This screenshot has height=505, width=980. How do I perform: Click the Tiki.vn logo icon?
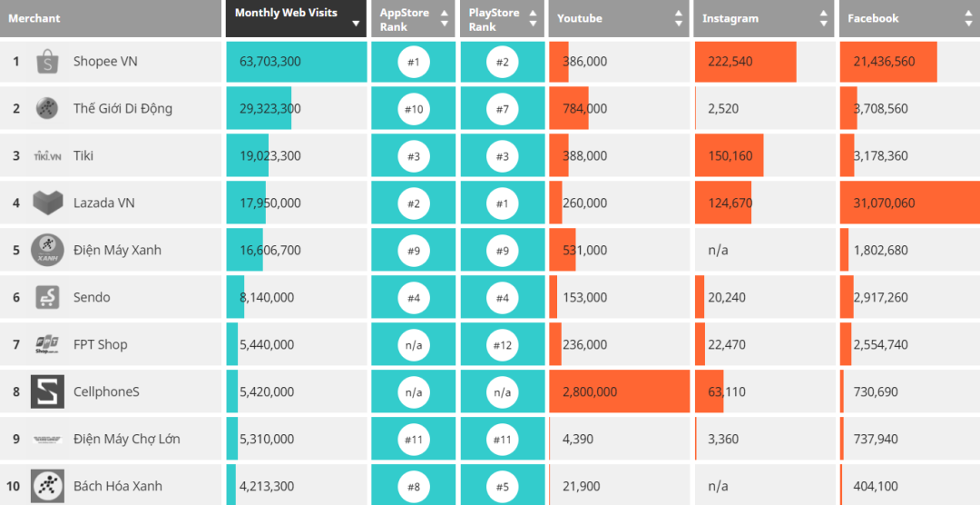pos(47,156)
